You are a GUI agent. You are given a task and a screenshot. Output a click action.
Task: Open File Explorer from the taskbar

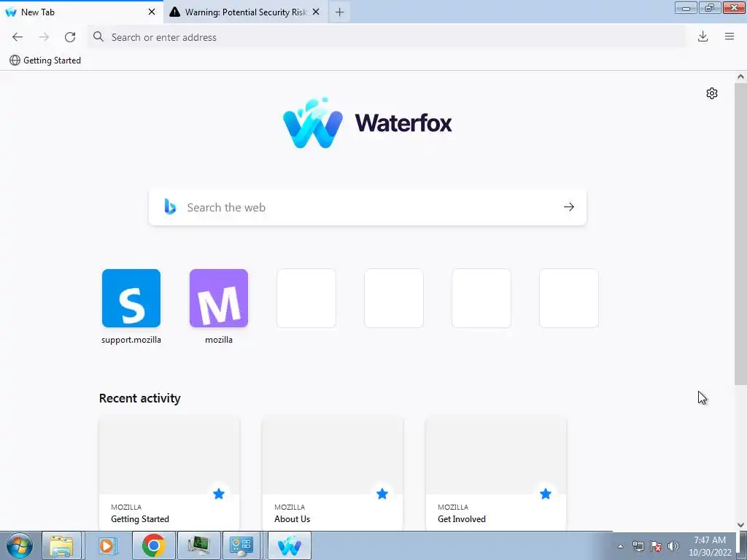tap(61, 545)
